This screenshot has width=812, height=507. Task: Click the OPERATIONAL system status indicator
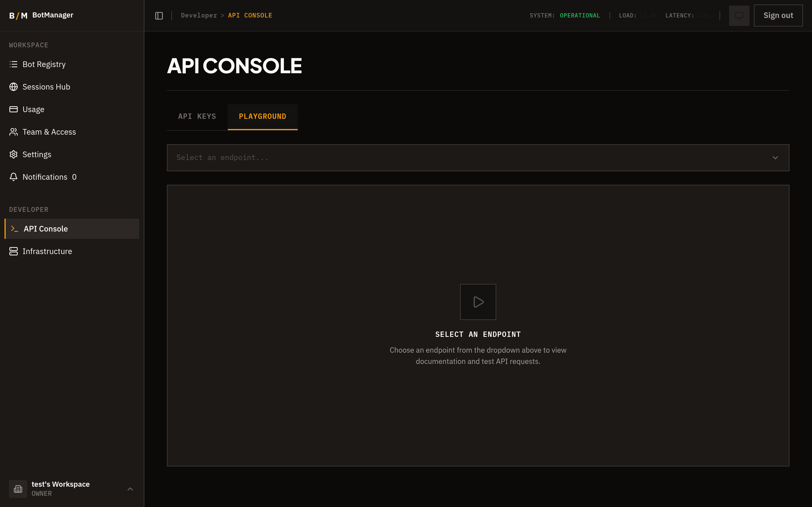pyautogui.click(x=579, y=15)
